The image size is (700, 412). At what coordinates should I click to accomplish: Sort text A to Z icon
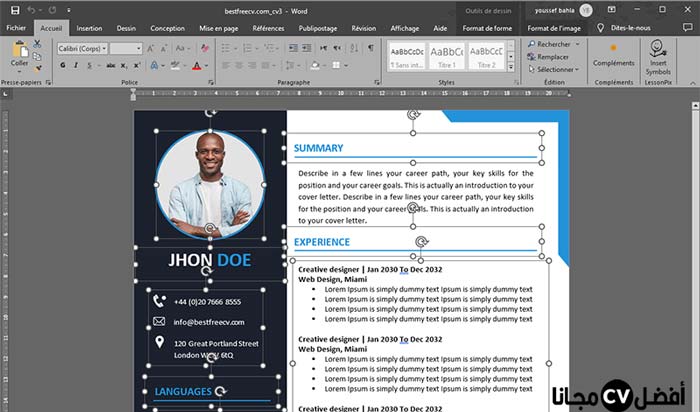(x=354, y=48)
